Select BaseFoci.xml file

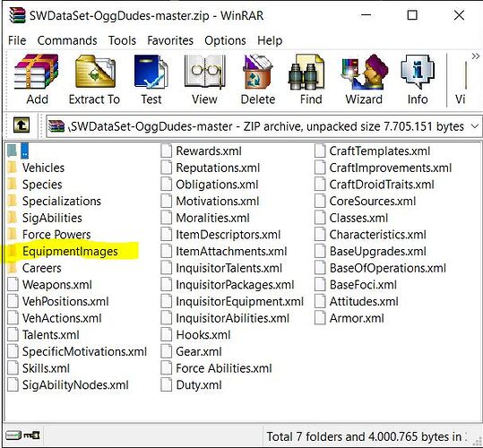(356, 285)
